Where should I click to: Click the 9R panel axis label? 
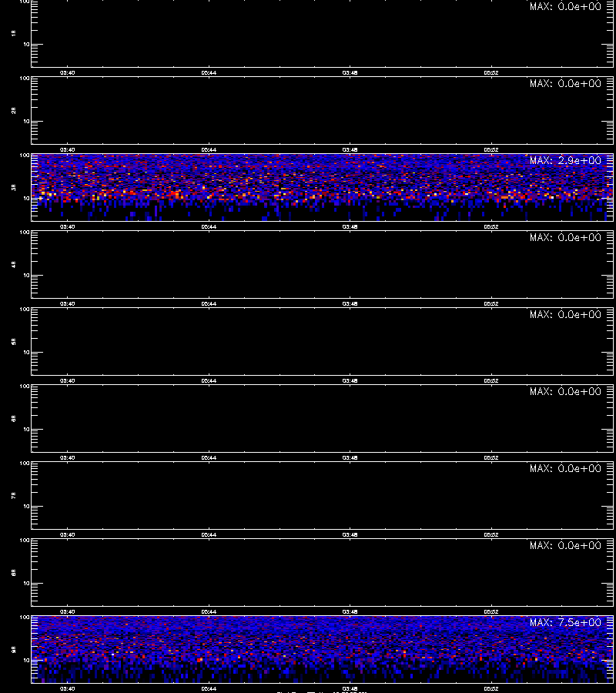click(14, 650)
